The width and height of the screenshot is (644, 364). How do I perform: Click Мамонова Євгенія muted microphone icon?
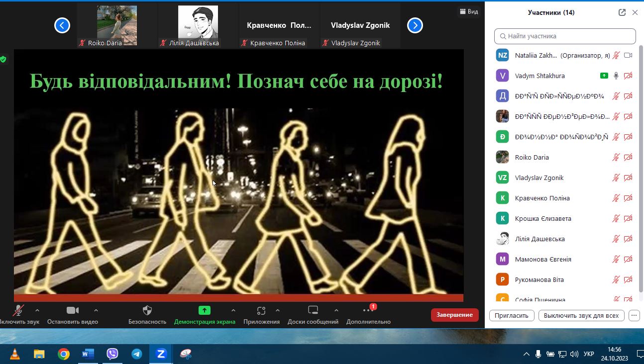[x=616, y=260]
